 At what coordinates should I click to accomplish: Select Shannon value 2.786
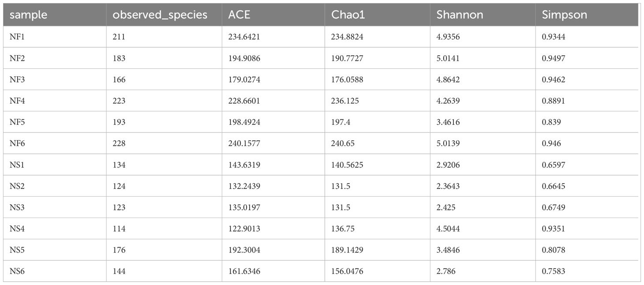click(446, 271)
